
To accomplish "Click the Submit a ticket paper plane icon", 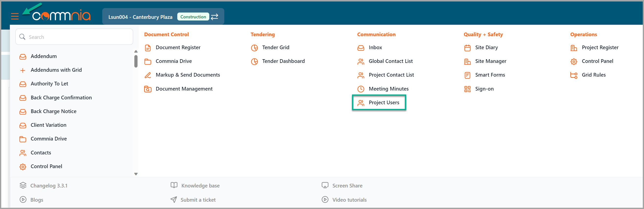I will [x=174, y=199].
